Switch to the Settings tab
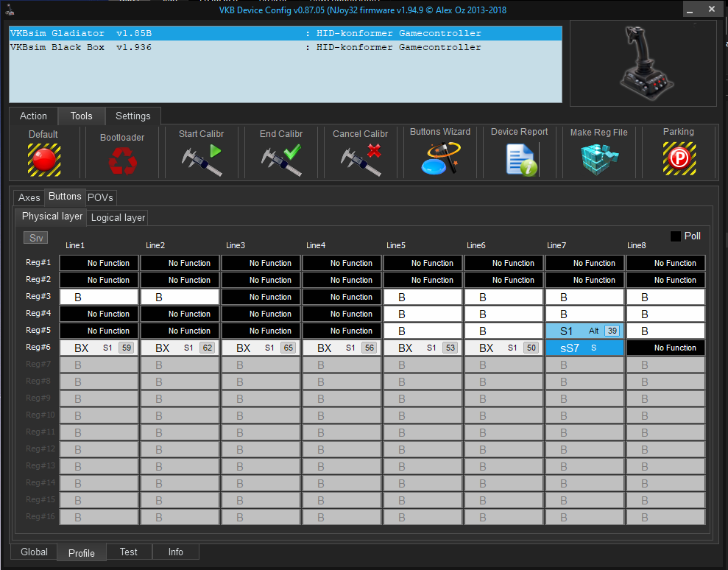Screen dimensions: 728x570 (132, 116)
